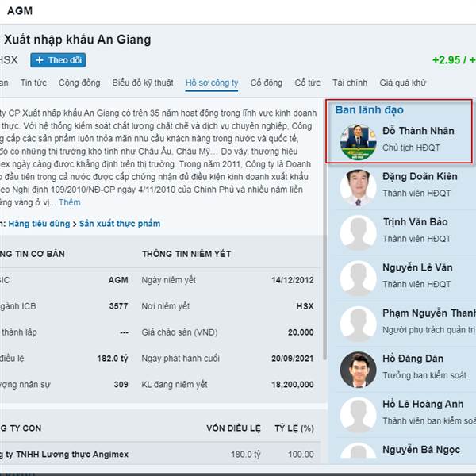476x476 pixels.
Task: Click Đặng Doãn Kiên's portrait photo
Action: coord(359,187)
